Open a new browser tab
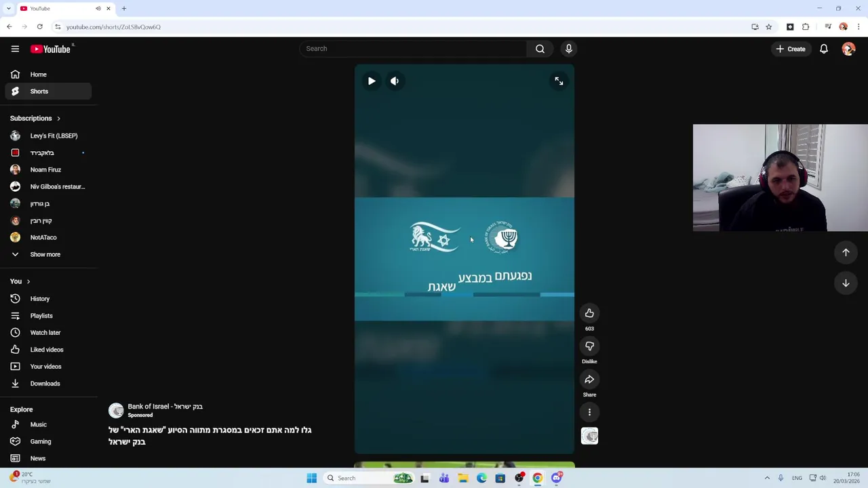 click(124, 9)
